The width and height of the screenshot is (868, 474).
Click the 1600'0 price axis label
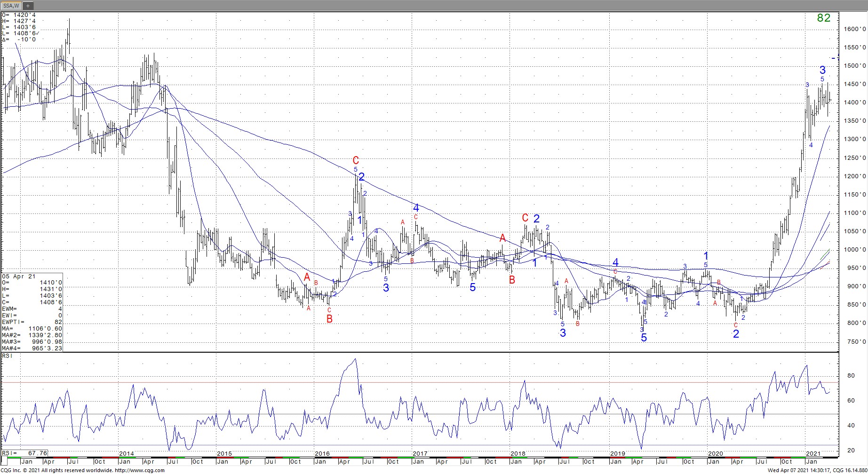854,29
